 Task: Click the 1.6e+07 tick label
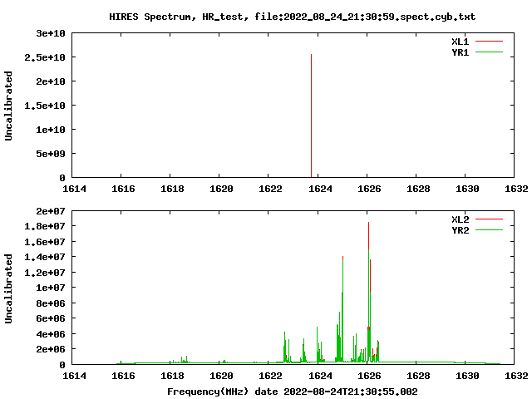click(44, 242)
